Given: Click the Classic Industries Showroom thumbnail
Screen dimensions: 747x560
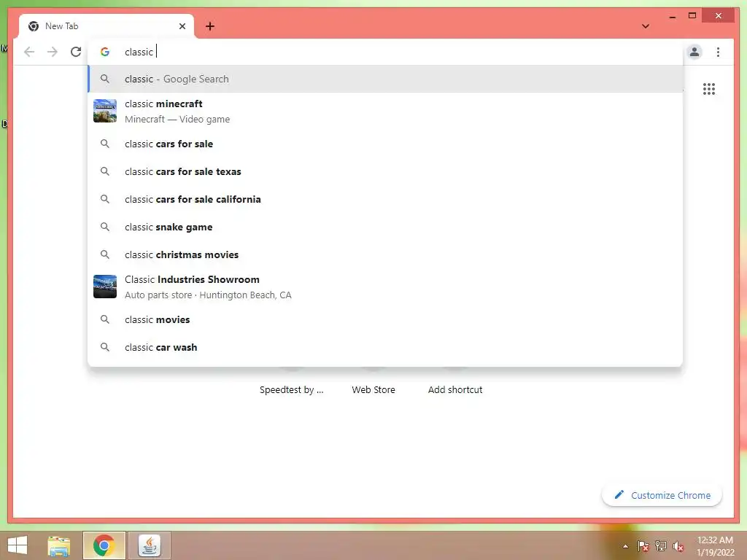Looking at the screenshot, I should [x=105, y=287].
